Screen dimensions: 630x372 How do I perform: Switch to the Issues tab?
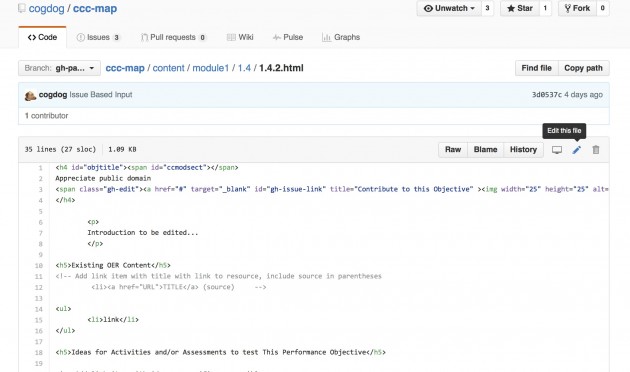pyautogui.click(x=98, y=37)
